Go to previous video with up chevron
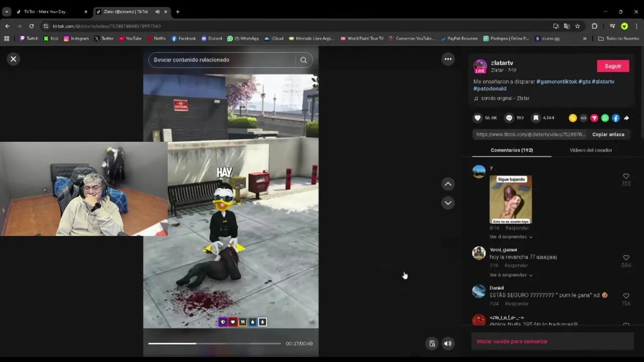This screenshot has width=644, height=362. point(448,184)
